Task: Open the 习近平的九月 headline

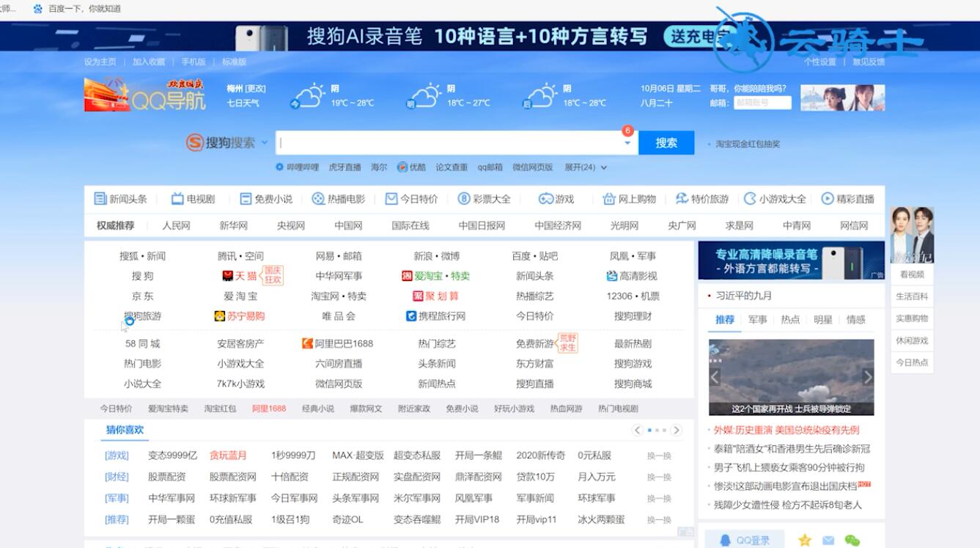Action: [x=743, y=296]
